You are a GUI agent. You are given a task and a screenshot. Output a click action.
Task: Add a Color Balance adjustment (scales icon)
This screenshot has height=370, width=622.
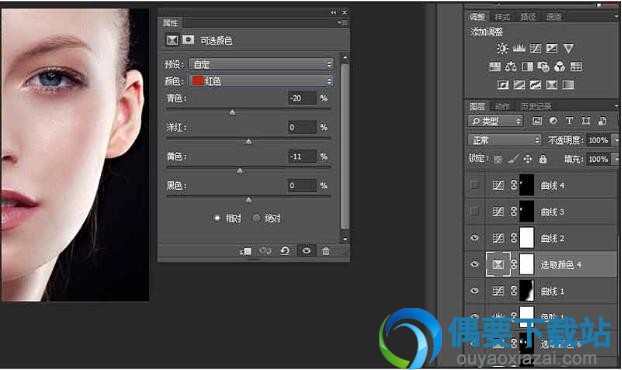pos(511,67)
